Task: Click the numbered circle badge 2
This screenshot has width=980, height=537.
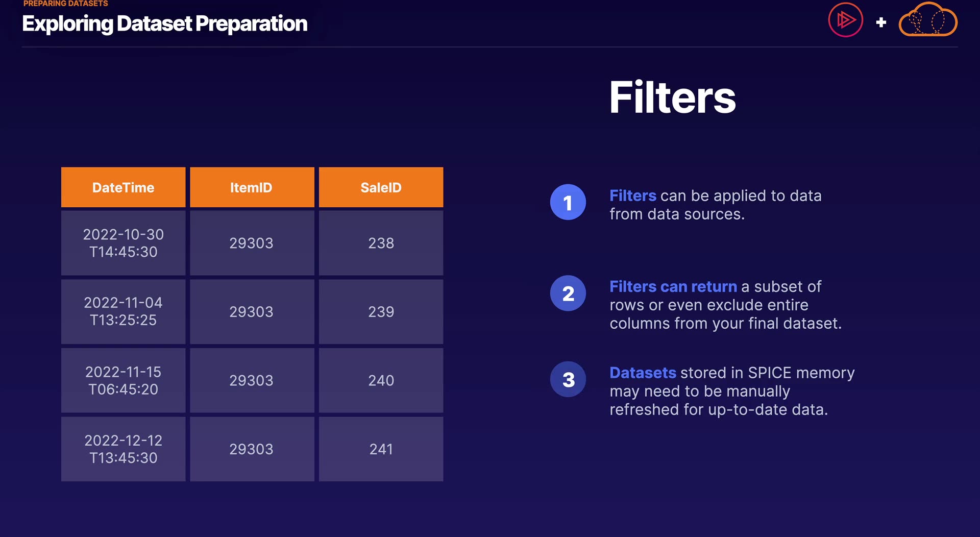Action: [x=568, y=293]
